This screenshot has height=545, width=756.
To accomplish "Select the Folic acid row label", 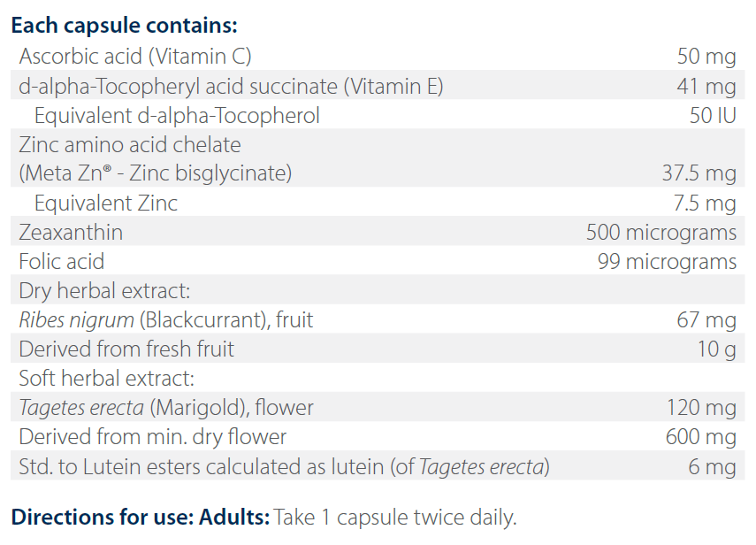I will click(62, 261).
